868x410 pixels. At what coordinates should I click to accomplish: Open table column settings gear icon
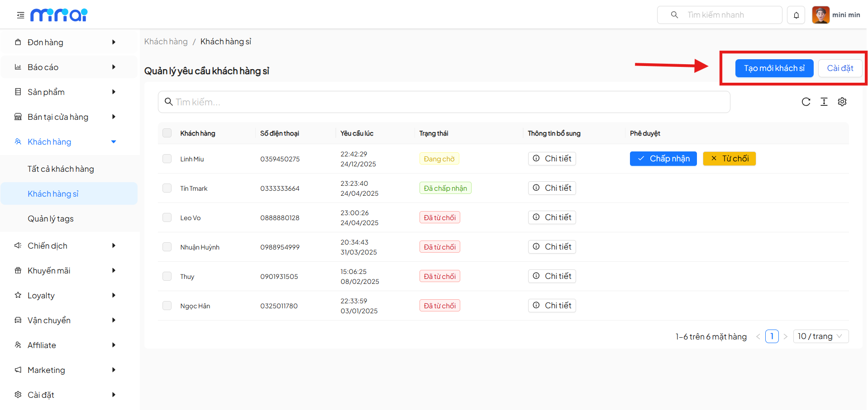tap(842, 102)
